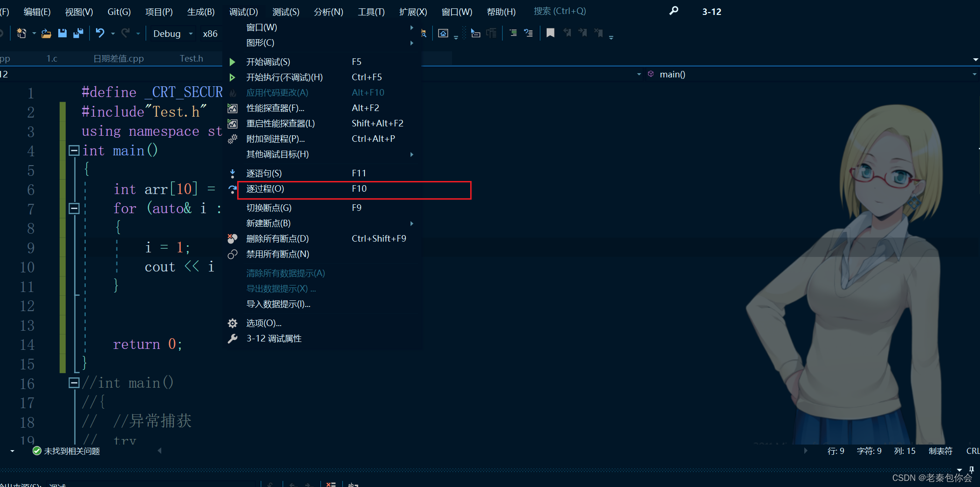Expand the 新建断点(B) submenu
This screenshot has width=980, height=487.
(324, 223)
